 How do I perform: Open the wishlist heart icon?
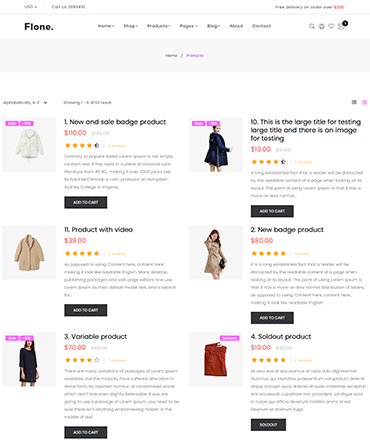click(x=331, y=26)
